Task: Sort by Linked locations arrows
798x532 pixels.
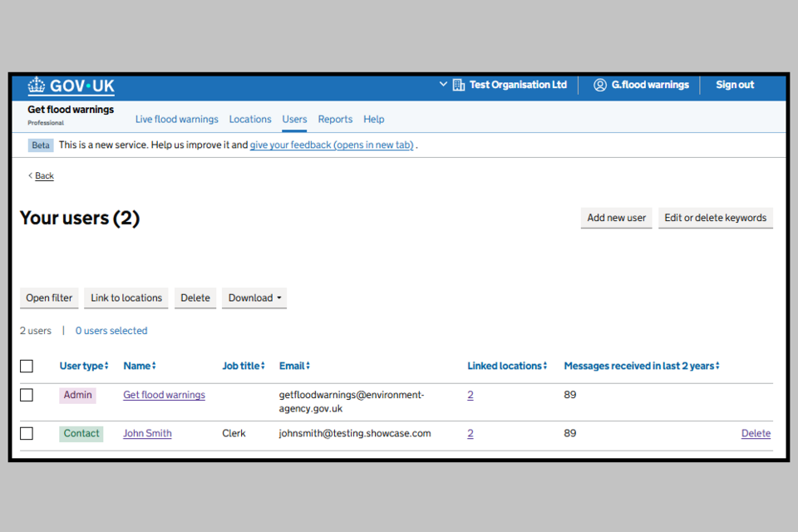Action: tap(545, 367)
